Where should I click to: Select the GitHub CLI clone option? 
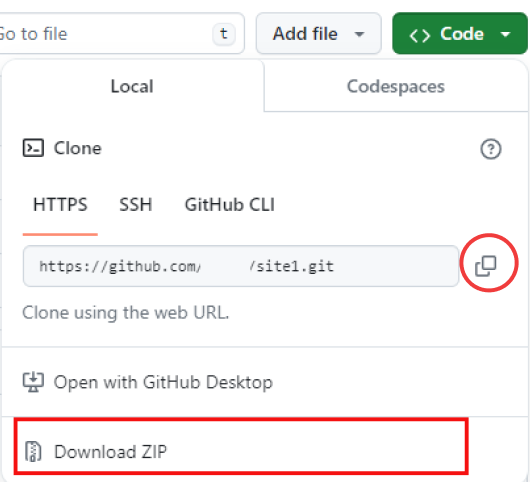(x=230, y=205)
